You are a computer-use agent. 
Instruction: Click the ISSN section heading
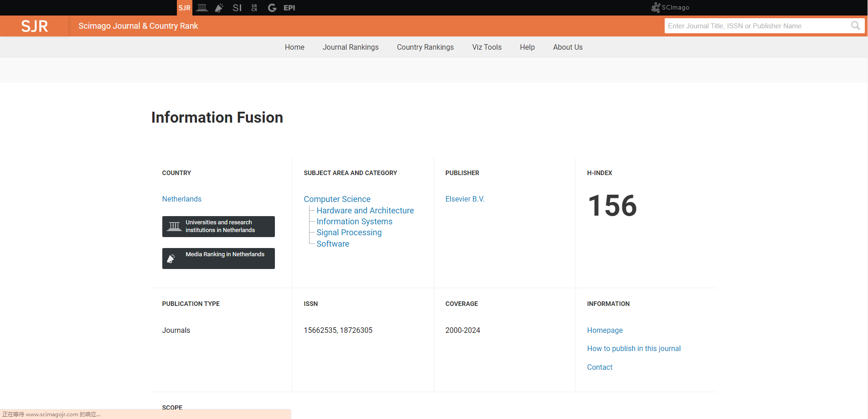click(310, 304)
